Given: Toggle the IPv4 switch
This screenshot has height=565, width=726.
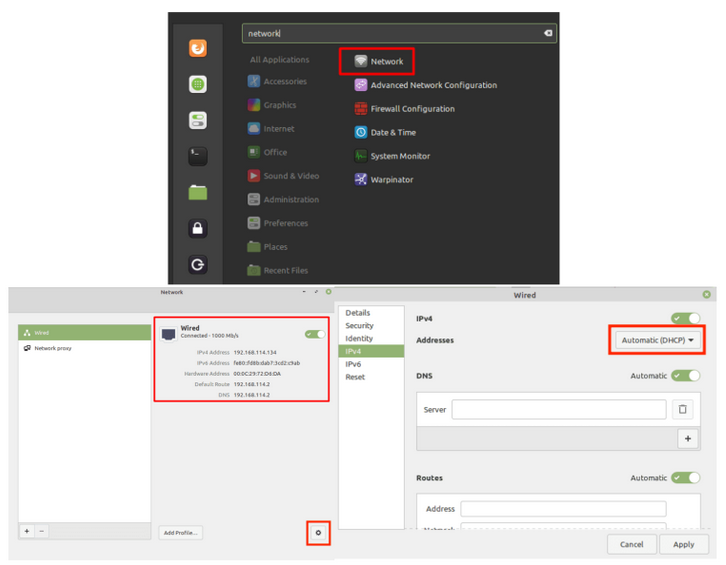Looking at the screenshot, I should [x=686, y=318].
